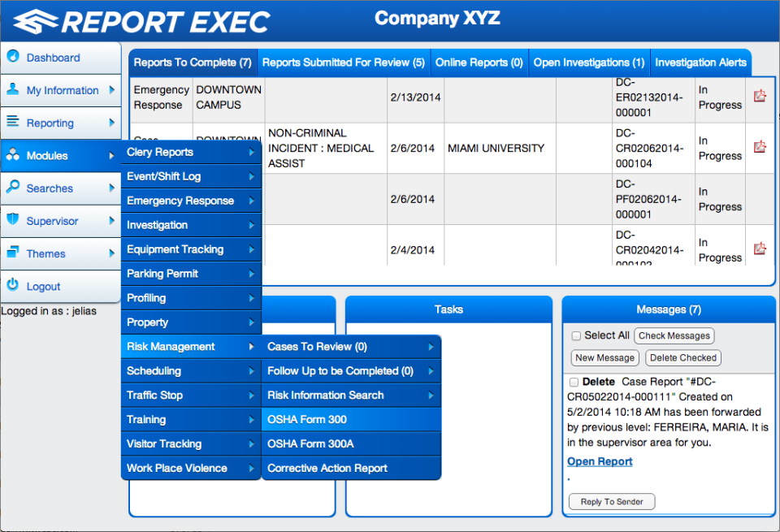Open the Investigation Alerts tab
This screenshot has width=780, height=532.
pos(700,63)
